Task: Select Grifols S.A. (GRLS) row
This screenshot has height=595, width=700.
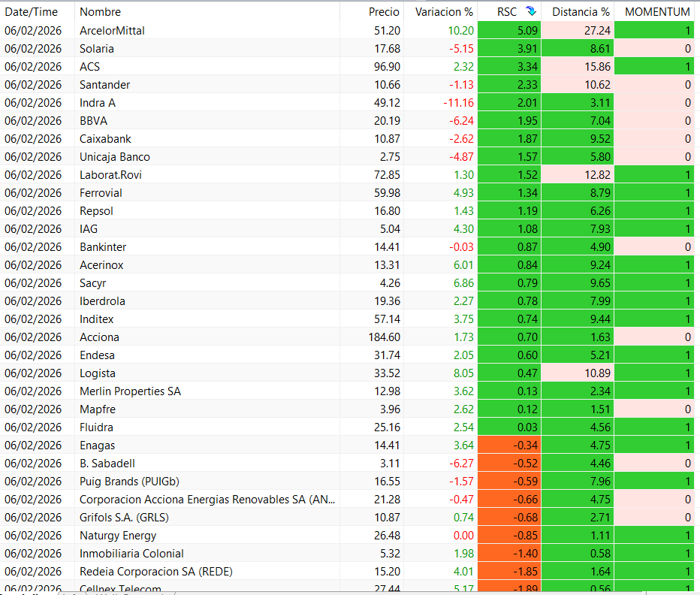Action: click(x=124, y=518)
